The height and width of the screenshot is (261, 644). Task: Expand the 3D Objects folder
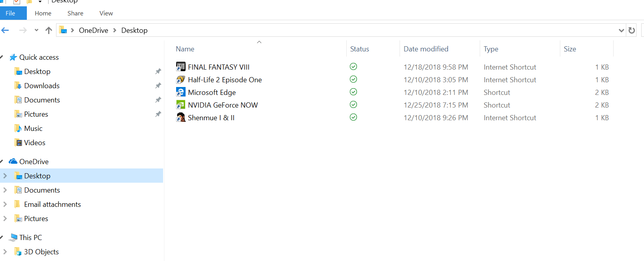[5, 252]
